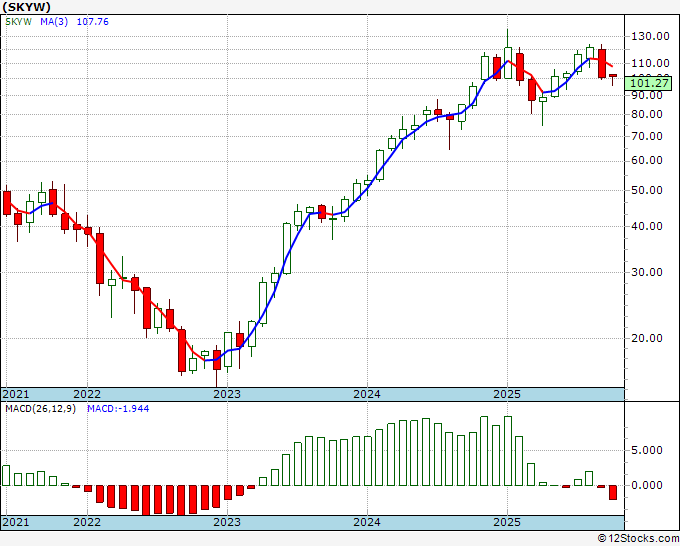Image resolution: width=680 pixels, height=546 pixels.
Task: Click the 130.00 price axis label
Action: [650, 36]
